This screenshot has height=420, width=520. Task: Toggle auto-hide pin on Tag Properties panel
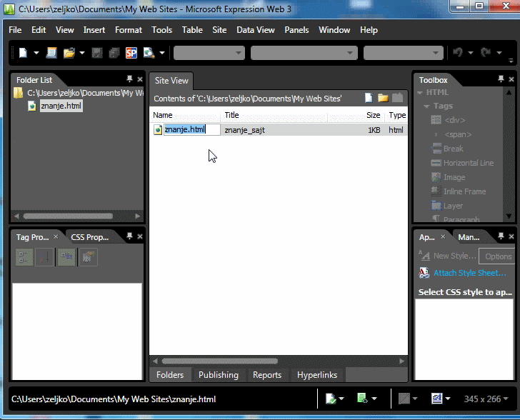coord(129,236)
